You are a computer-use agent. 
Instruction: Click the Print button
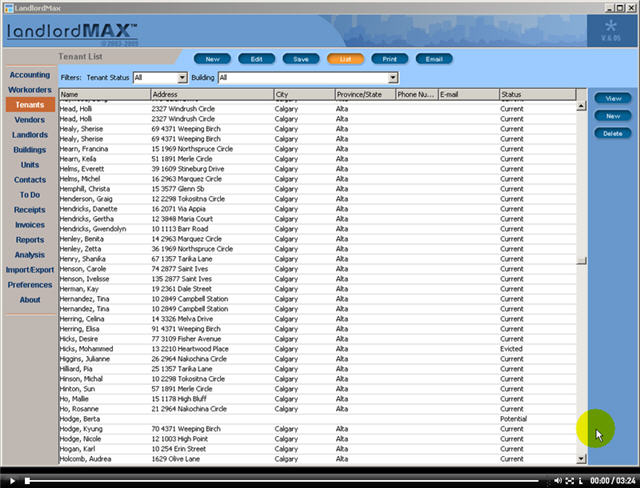click(389, 59)
